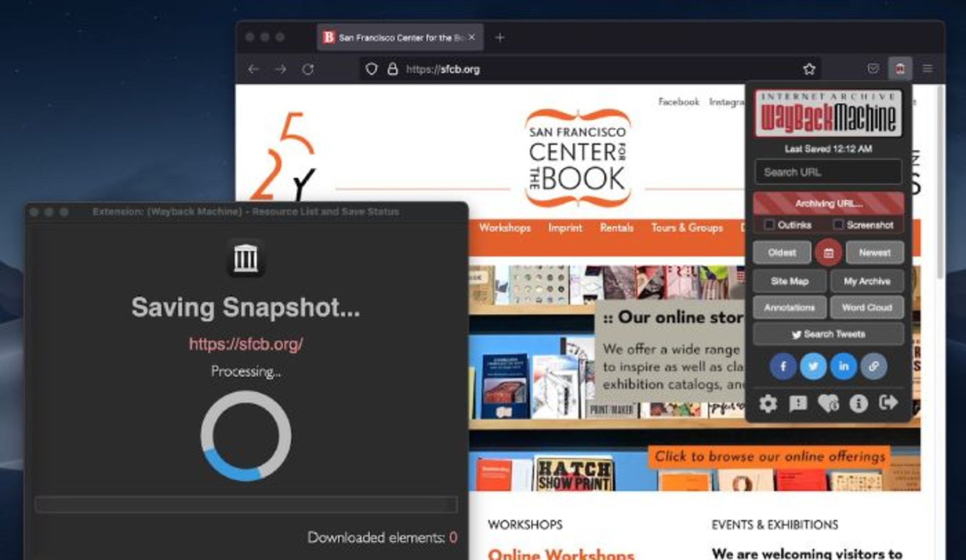Click the Newest button in Wayback panel
The width and height of the screenshot is (966, 560).
tap(875, 253)
